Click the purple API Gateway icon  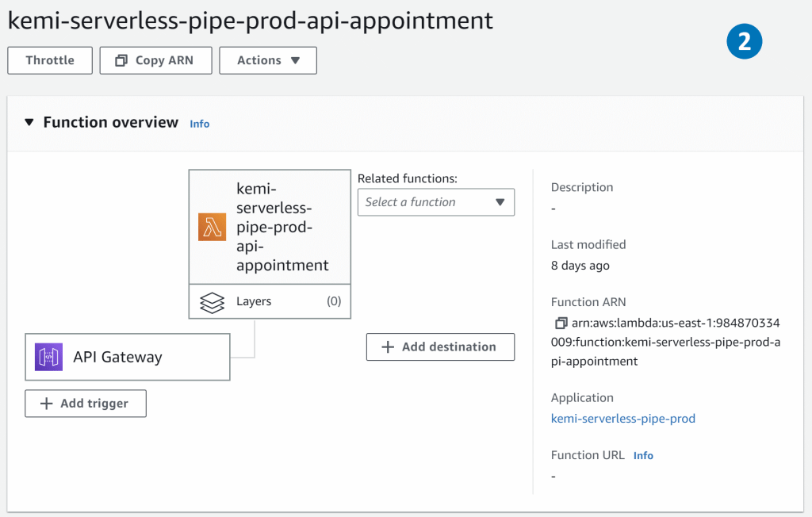(x=48, y=358)
